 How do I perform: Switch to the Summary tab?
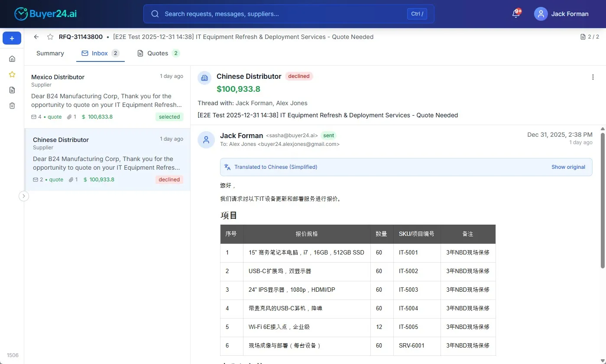pyautogui.click(x=50, y=53)
